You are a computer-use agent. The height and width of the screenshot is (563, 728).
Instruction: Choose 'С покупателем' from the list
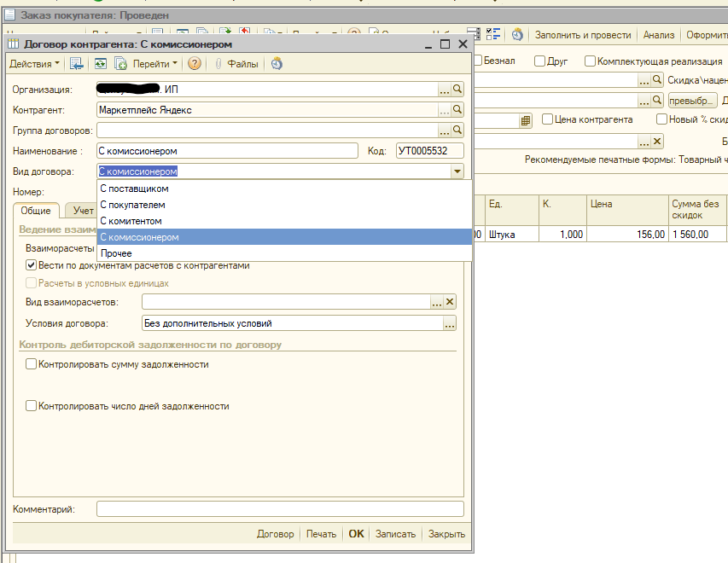284,205
